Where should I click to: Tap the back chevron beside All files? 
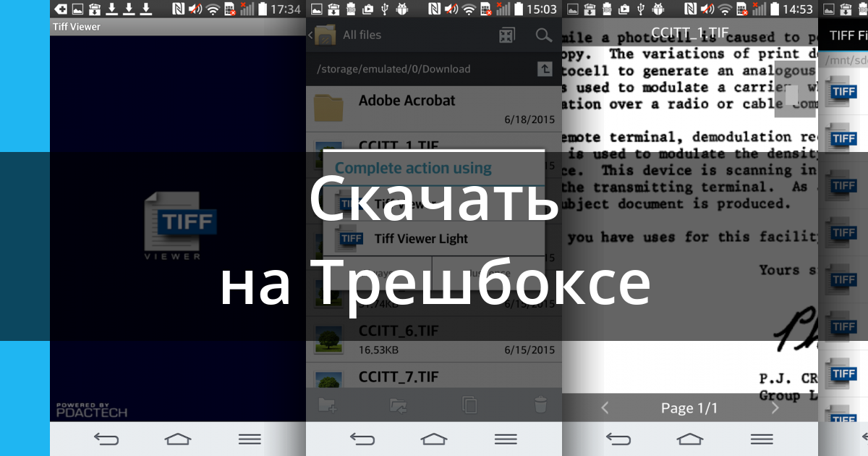[x=310, y=35]
